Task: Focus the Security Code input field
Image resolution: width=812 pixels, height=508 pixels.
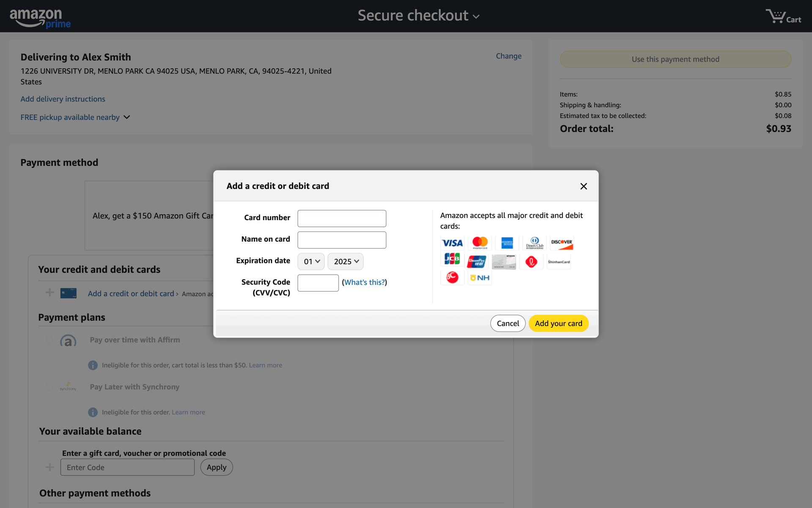Action: (x=318, y=283)
